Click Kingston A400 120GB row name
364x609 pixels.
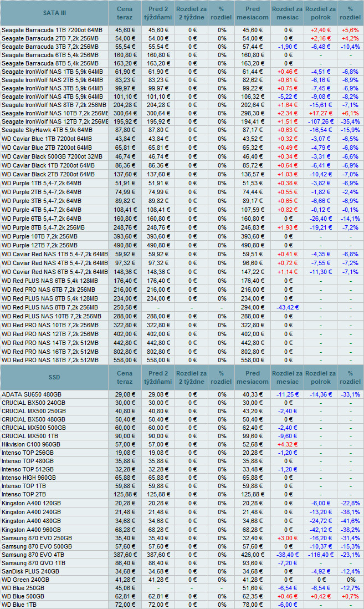31,503
